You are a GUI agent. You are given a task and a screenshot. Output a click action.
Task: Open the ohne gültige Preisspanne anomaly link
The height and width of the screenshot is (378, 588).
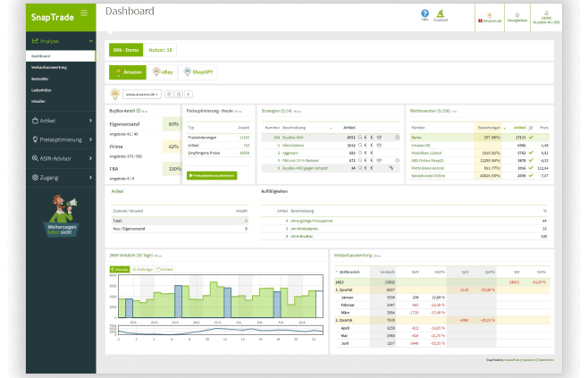pos(312,221)
